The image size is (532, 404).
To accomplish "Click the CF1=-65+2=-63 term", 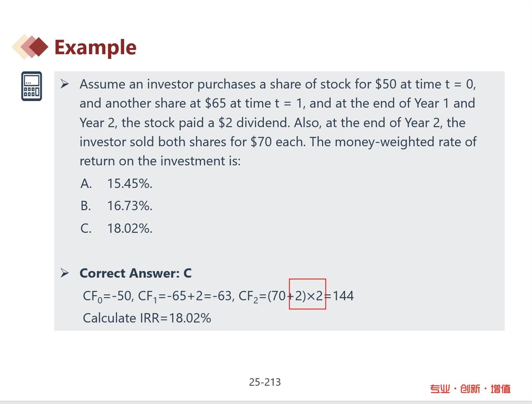I will pyautogui.click(x=185, y=296).
